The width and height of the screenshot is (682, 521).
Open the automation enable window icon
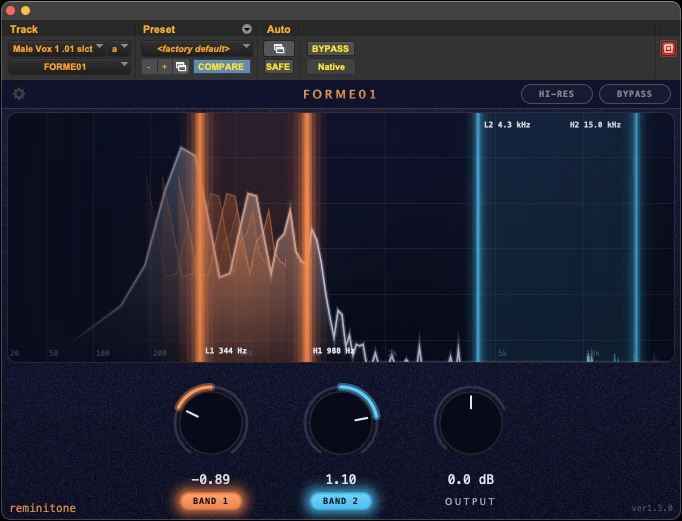pyautogui.click(x=279, y=48)
